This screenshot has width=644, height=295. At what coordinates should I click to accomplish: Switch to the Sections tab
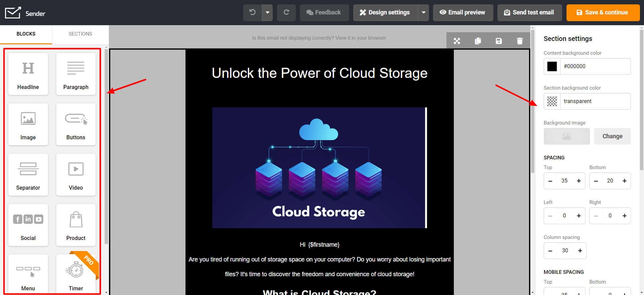tap(80, 34)
